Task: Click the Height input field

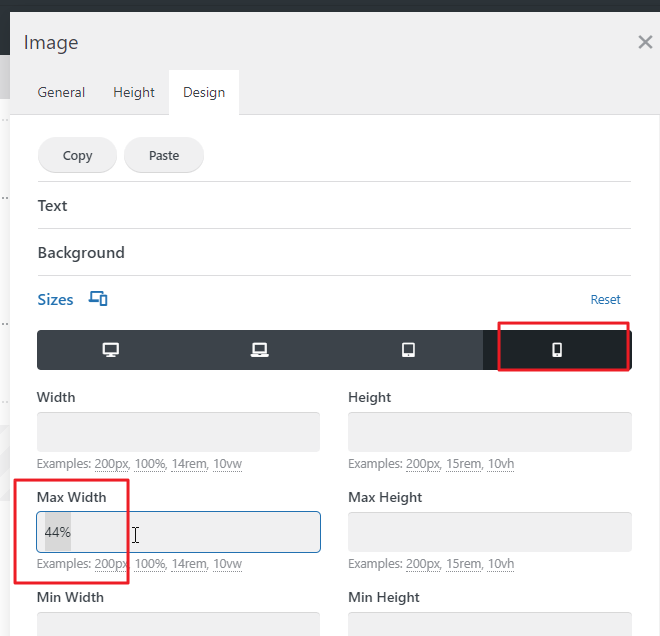Action: (489, 432)
